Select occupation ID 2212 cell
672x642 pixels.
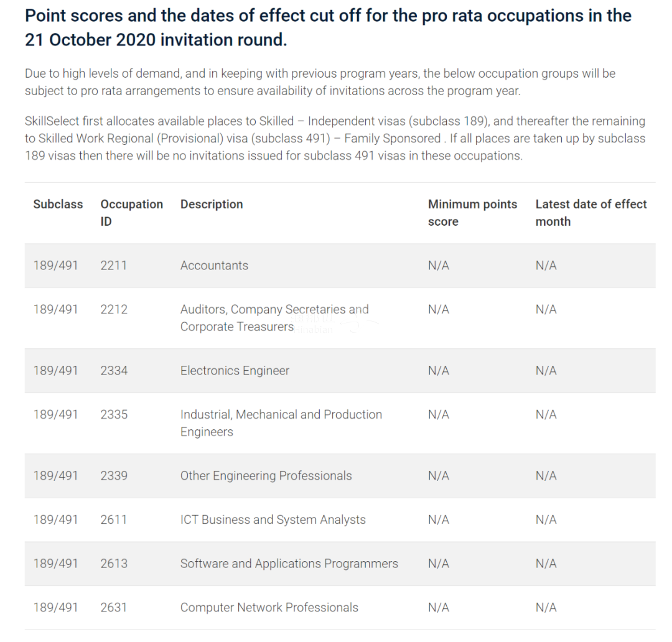click(x=114, y=309)
